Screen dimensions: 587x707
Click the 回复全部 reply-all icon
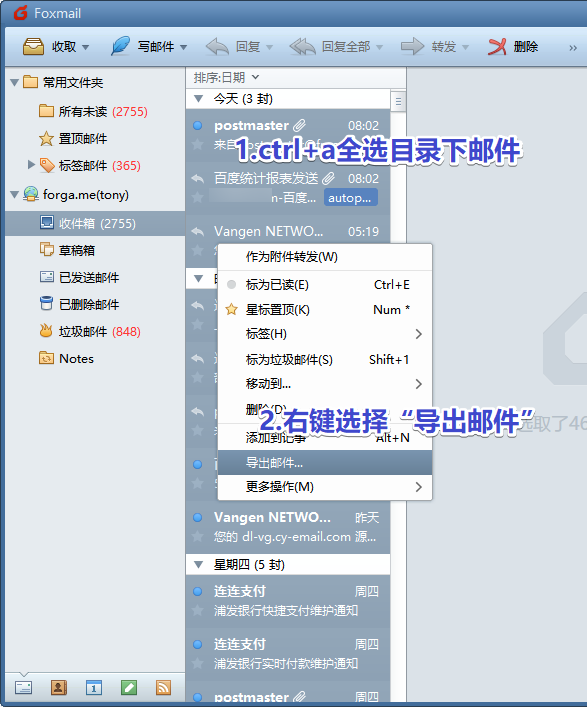coord(302,46)
